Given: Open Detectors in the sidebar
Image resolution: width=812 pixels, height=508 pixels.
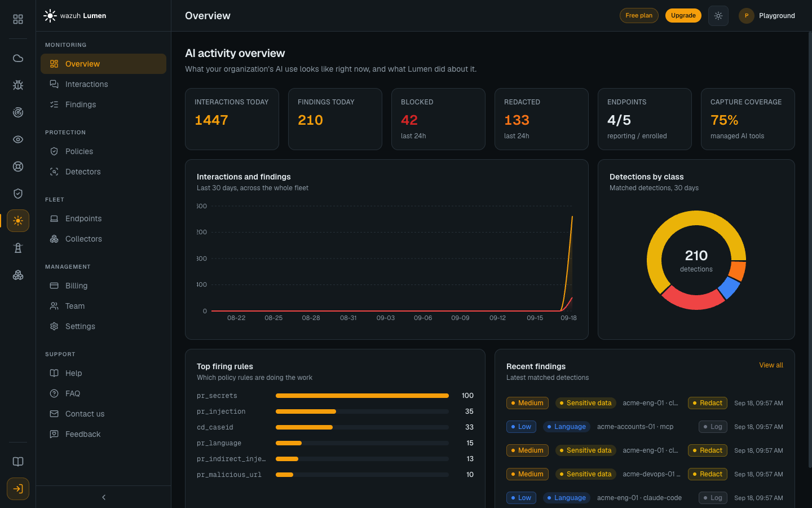Looking at the screenshot, I should click(103, 172).
